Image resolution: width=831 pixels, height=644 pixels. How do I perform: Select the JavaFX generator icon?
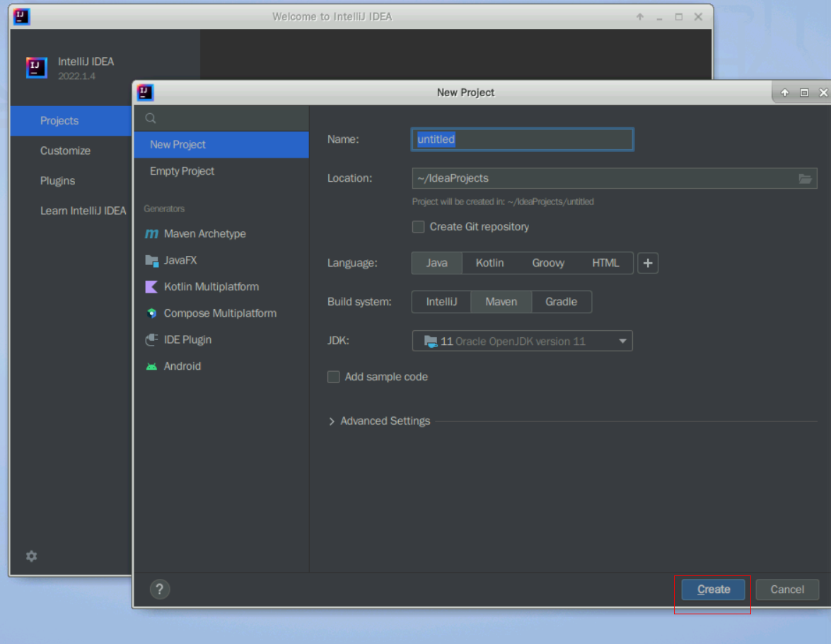click(151, 260)
